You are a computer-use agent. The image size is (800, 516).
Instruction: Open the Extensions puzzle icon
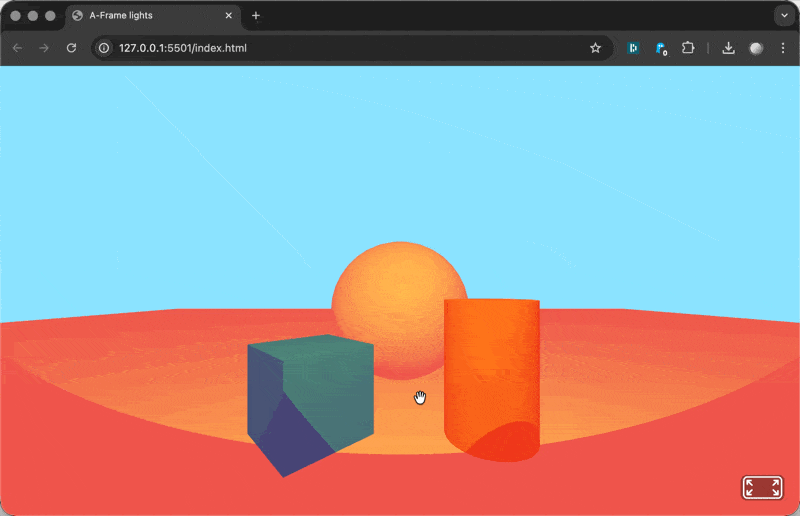click(688, 48)
